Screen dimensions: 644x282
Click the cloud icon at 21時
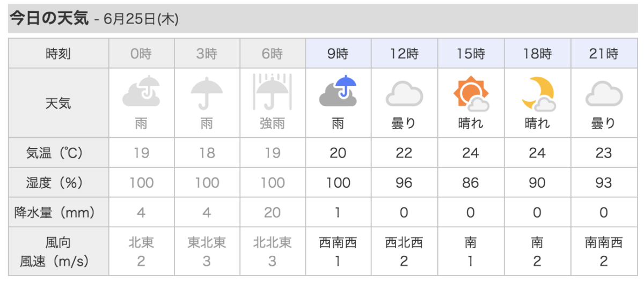tap(604, 93)
